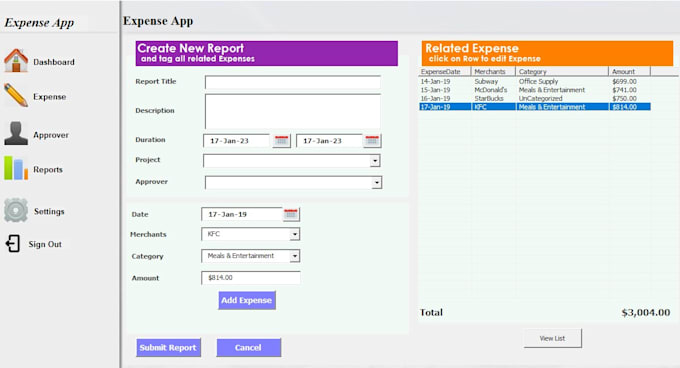This screenshot has width=680, height=368.
Task: Open Reports label in sidebar
Action: [x=48, y=169]
